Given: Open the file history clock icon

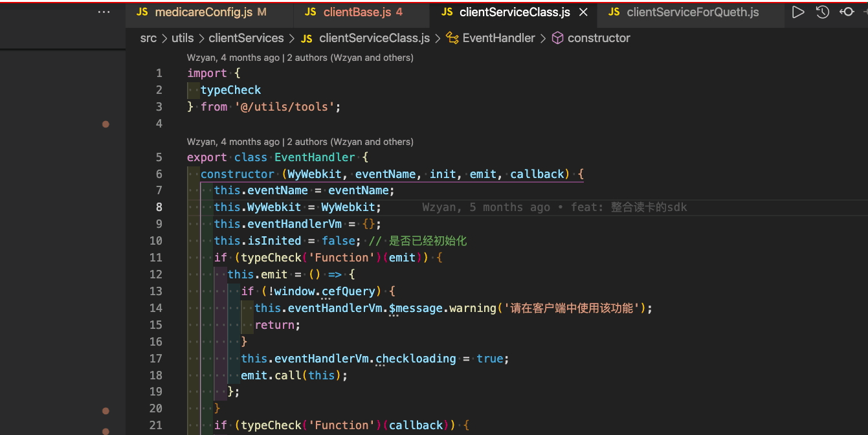Looking at the screenshot, I should (822, 12).
